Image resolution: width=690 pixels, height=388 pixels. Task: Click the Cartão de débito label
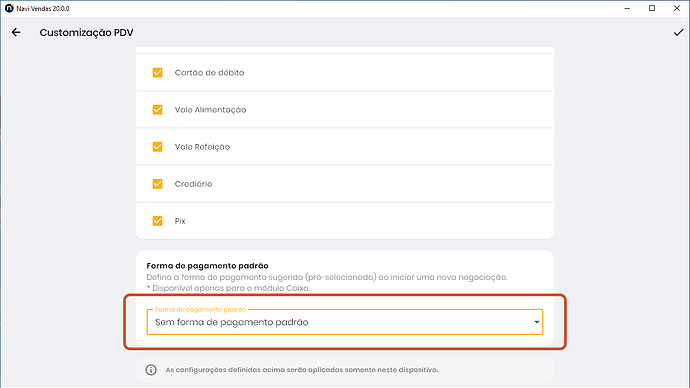click(209, 73)
